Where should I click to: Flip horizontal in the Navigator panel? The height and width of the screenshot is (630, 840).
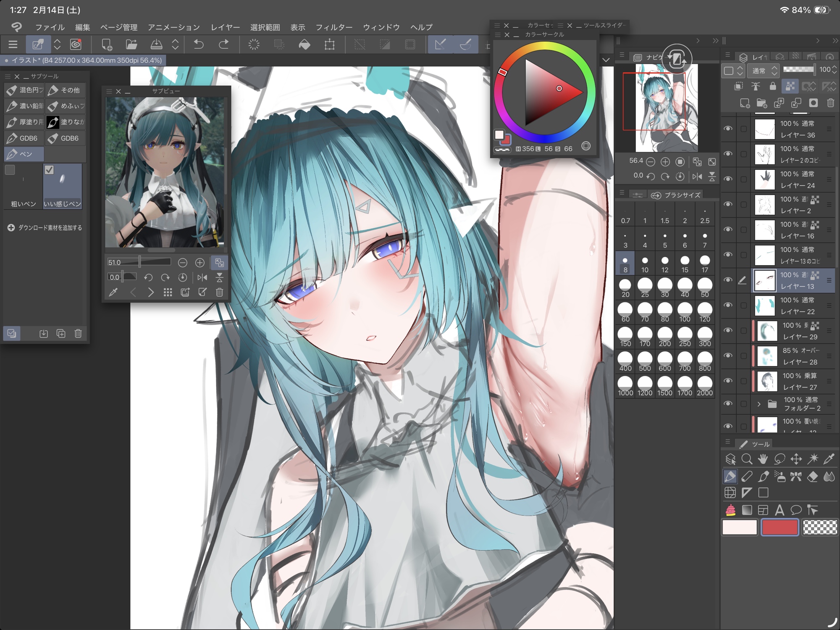click(x=697, y=176)
